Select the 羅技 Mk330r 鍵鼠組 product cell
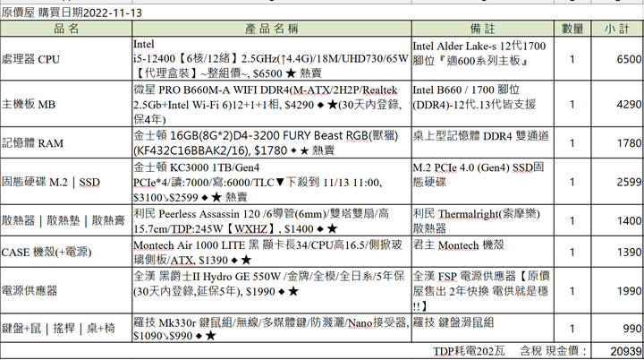 coord(272,328)
